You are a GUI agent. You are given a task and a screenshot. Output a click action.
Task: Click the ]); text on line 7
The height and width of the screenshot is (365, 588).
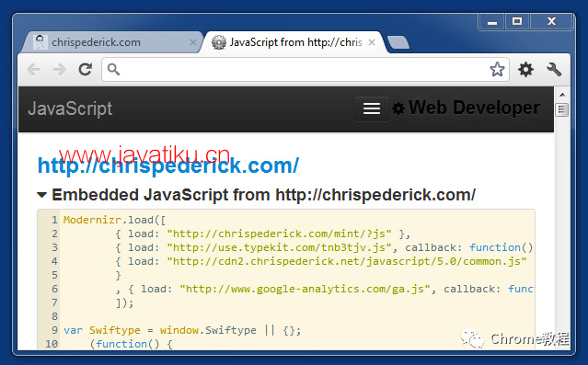[124, 302]
